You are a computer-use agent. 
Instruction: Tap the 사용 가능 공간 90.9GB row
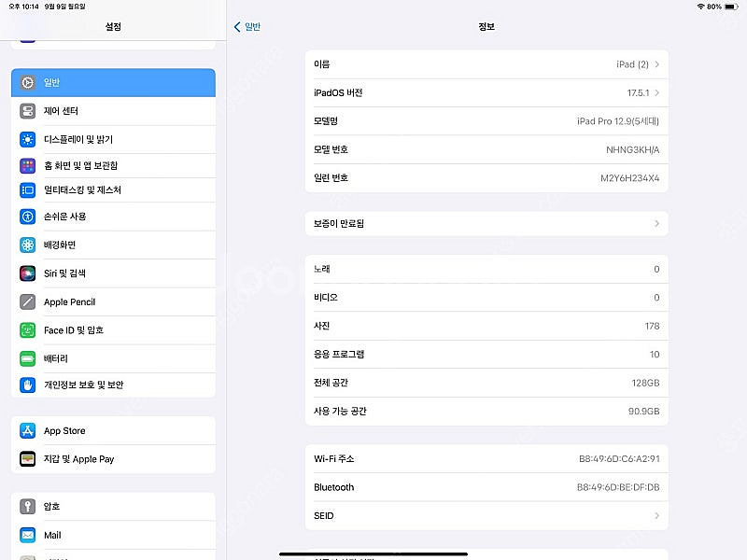pos(486,411)
